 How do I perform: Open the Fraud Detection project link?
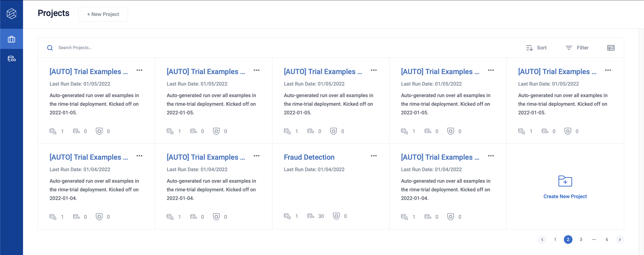pos(309,157)
